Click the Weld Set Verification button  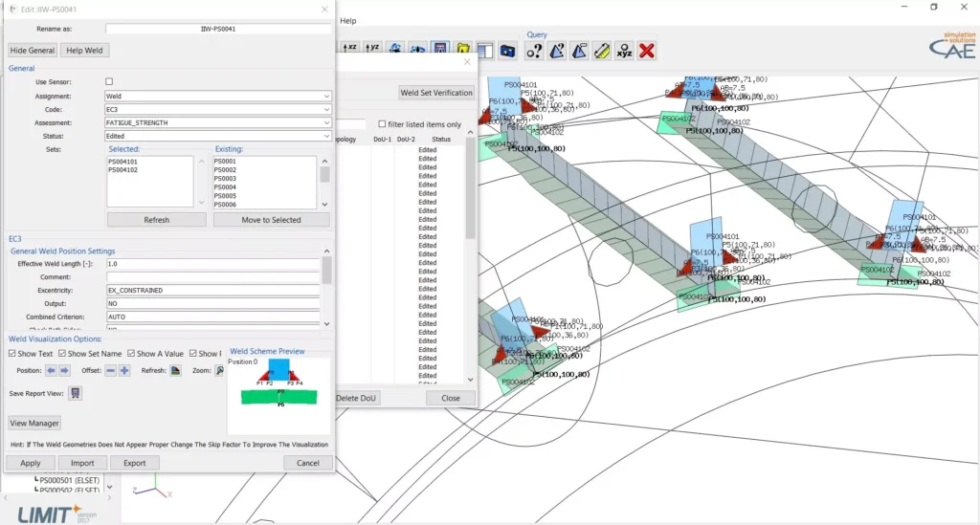[x=435, y=93]
